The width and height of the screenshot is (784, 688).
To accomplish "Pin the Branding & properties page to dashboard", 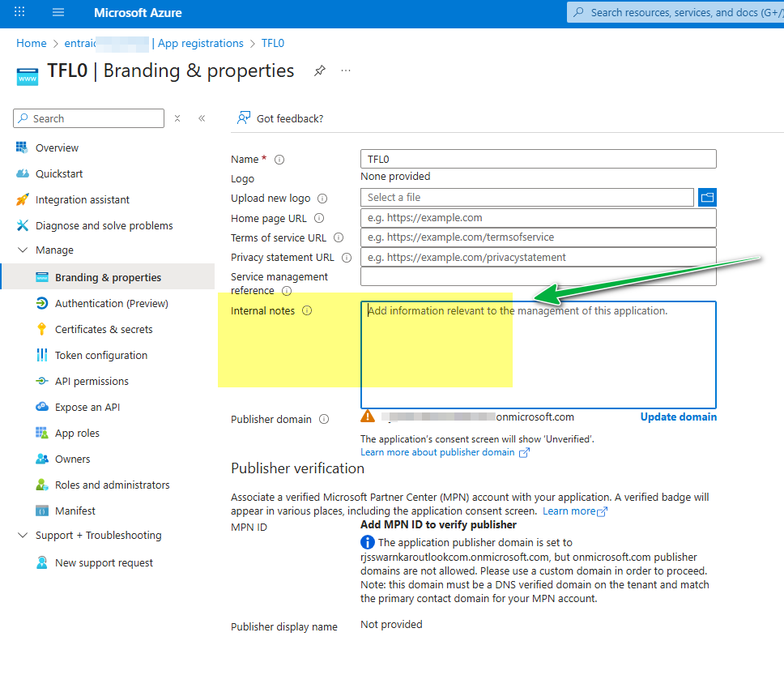I will pos(319,71).
